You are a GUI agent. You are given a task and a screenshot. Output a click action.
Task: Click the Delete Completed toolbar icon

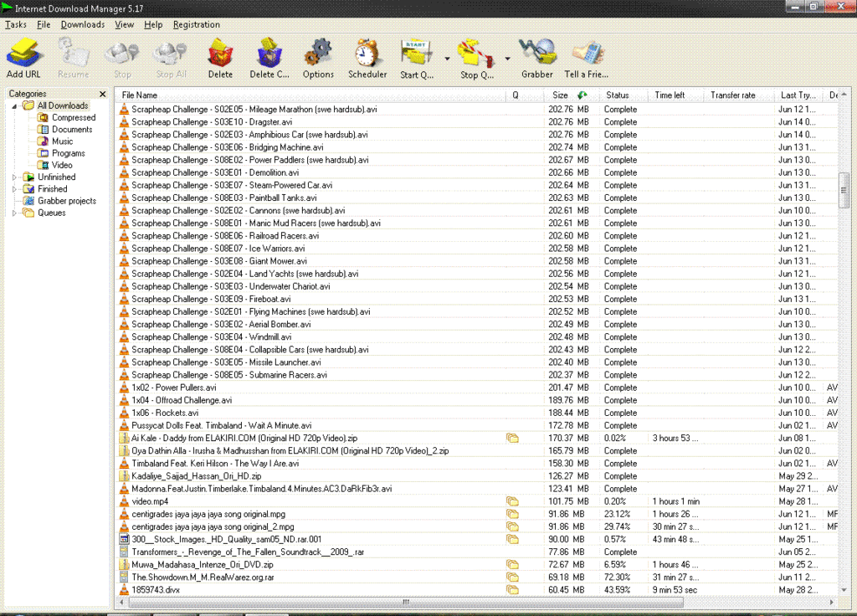[269, 58]
